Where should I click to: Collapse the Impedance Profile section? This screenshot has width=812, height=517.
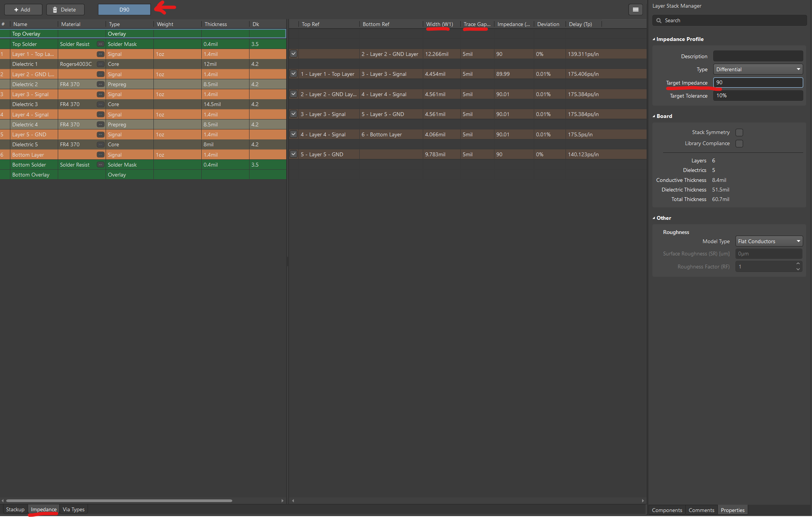(x=654, y=39)
